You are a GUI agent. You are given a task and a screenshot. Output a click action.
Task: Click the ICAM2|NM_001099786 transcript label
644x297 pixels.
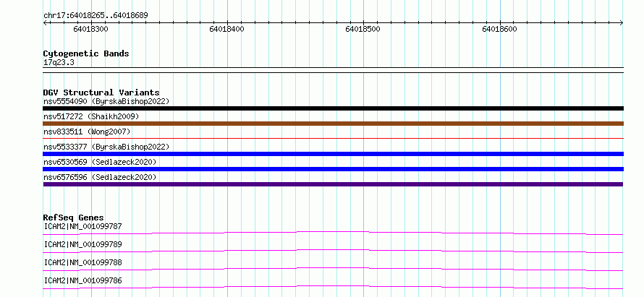82,280
